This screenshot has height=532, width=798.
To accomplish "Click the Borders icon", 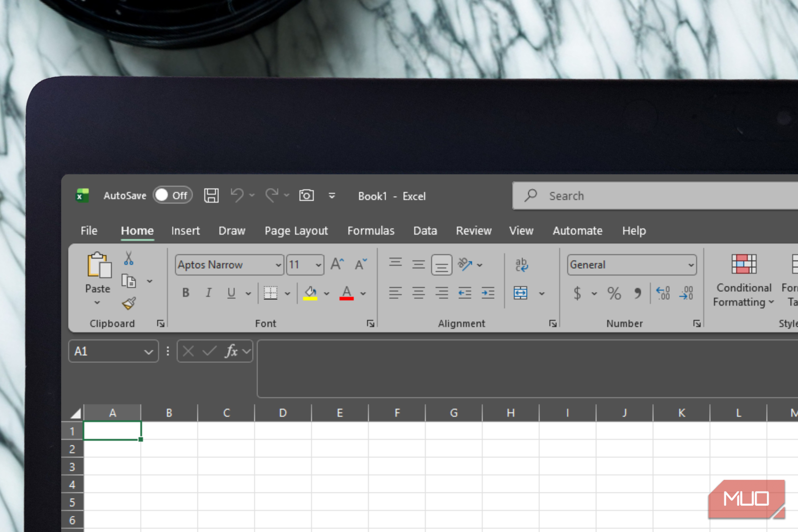I will 271,293.
